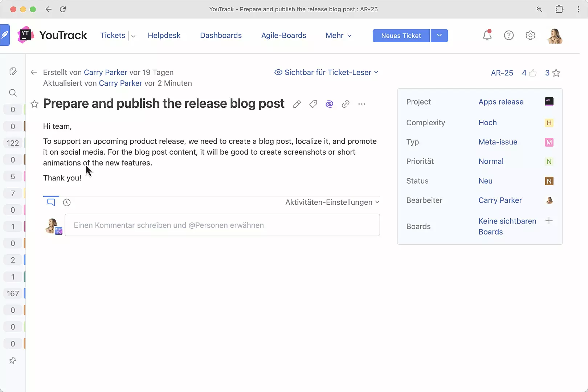Image resolution: width=588 pixels, height=392 pixels.
Task: Expand the Sichtbar für Ticket-Leser dropdown
Action: pos(326,72)
